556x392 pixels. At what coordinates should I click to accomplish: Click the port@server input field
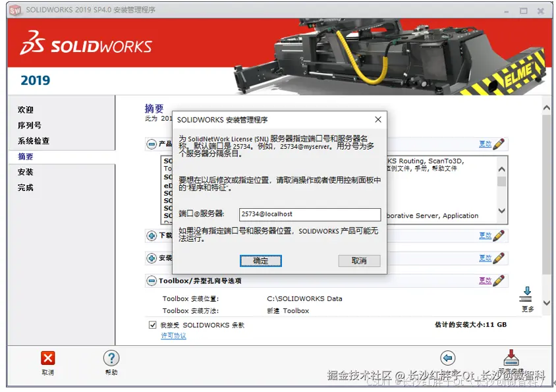(310, 214)
